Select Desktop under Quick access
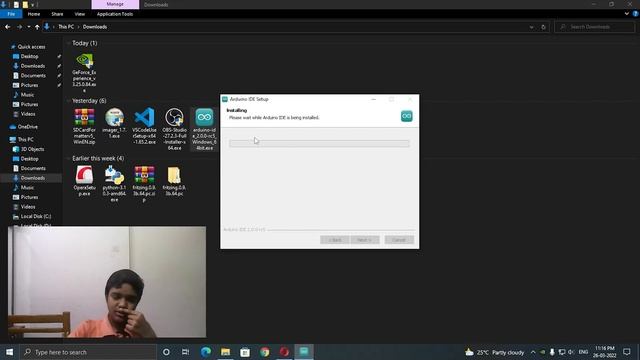Viewport: 640px width, 360px height. (29, 56)
